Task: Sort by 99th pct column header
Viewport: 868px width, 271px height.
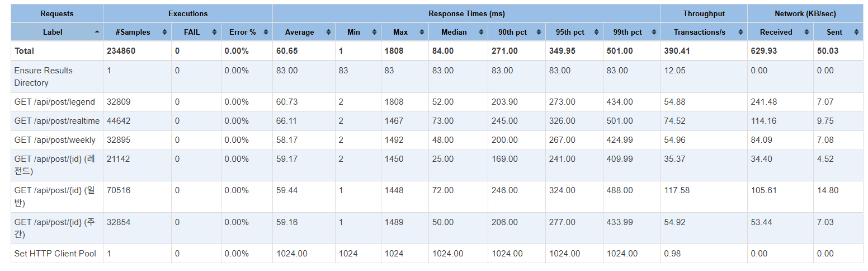Action: [632, 32]
